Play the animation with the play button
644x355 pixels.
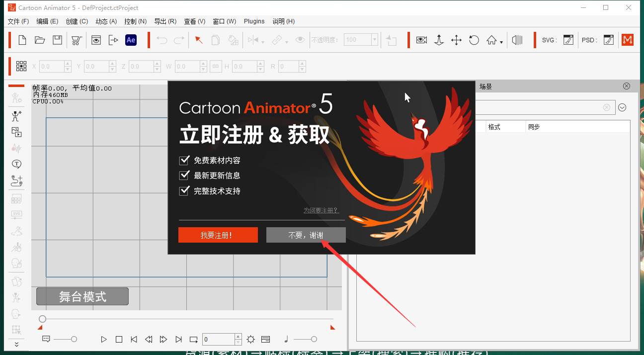[x=104, y=340]
